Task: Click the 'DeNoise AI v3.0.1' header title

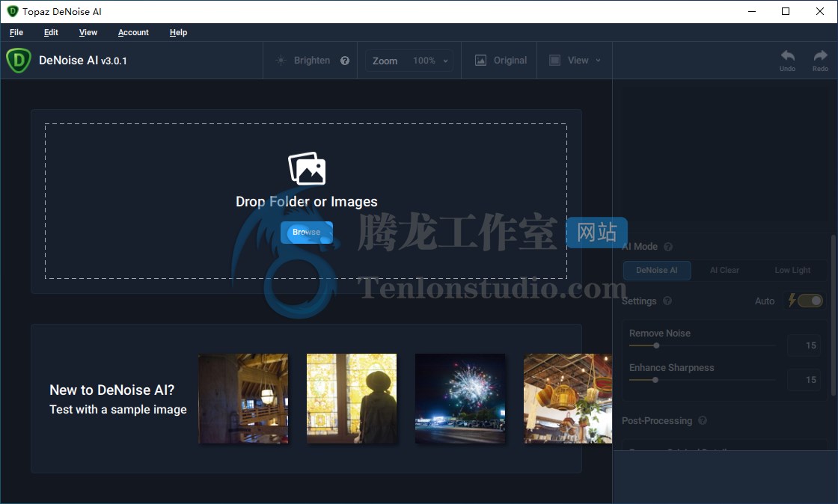Action: [x=83, y=61]
